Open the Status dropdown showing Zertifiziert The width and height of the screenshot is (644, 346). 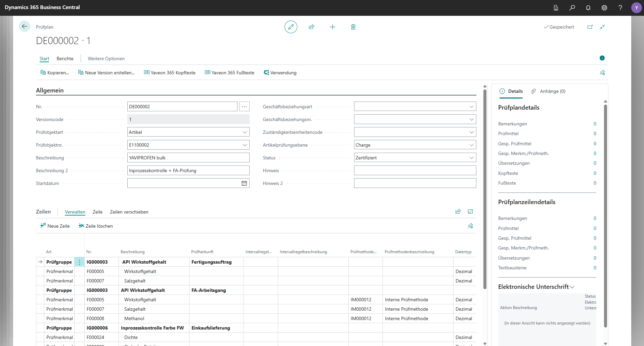point(472,157)
